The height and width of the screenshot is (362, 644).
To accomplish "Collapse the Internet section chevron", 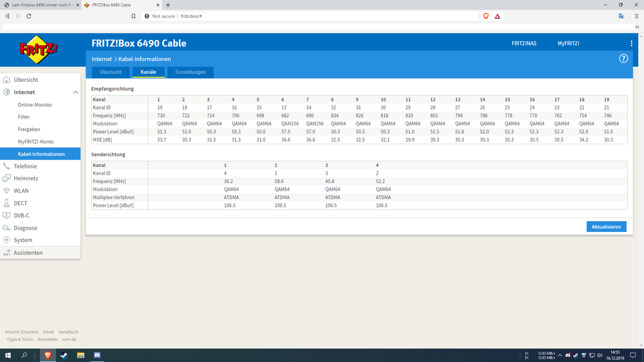I will point(75,92).
